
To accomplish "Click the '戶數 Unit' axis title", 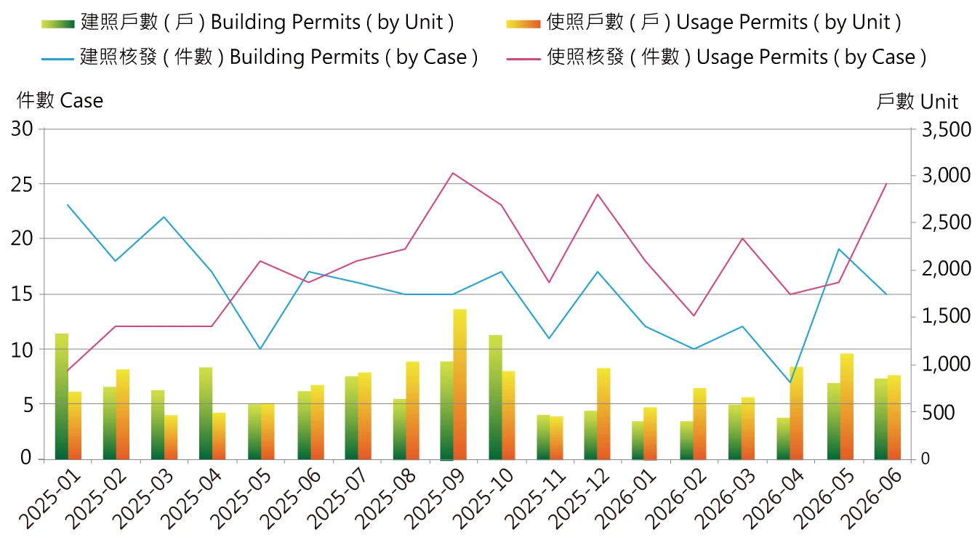I will click(x=917, y=101).
